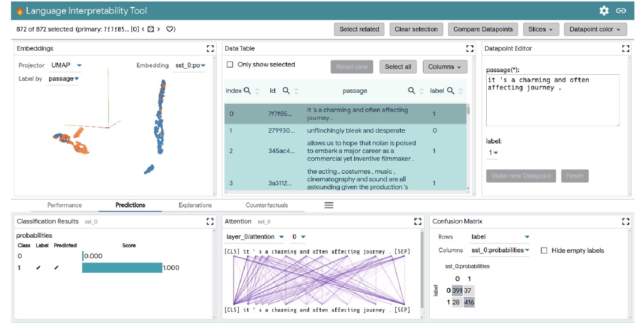Open the Datapoint color dropdown
The width and height of the screenshot is (644, 323).
[x=595, y=29]
